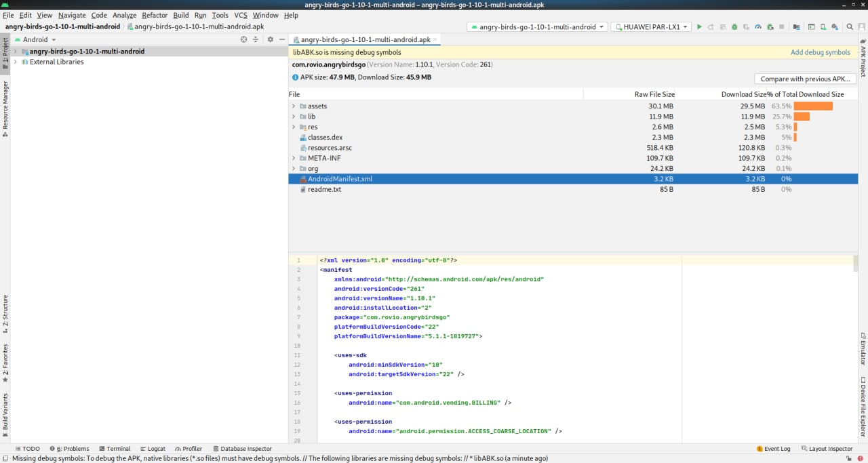Open the Favorites side tab

coord(5,363)
